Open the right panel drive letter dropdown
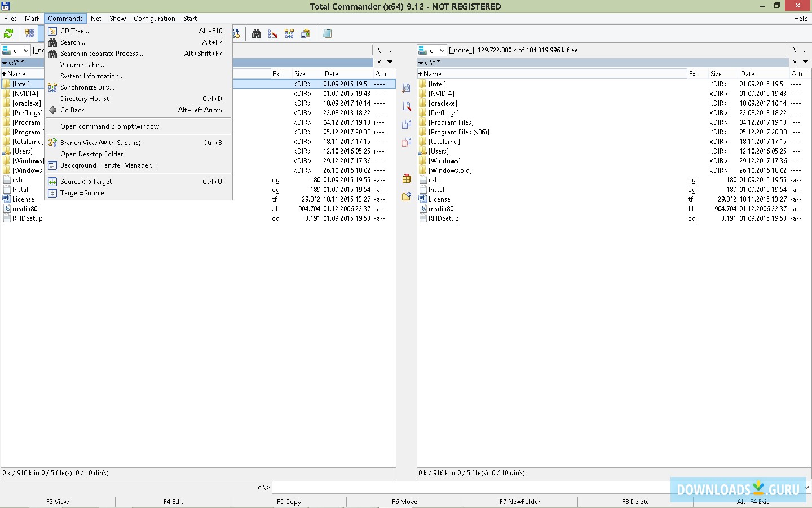The width and height of the screenshot is (812, 508). (443, 50)
